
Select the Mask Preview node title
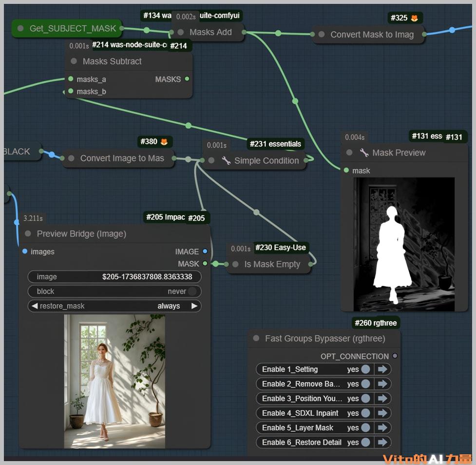coord(399,153)
